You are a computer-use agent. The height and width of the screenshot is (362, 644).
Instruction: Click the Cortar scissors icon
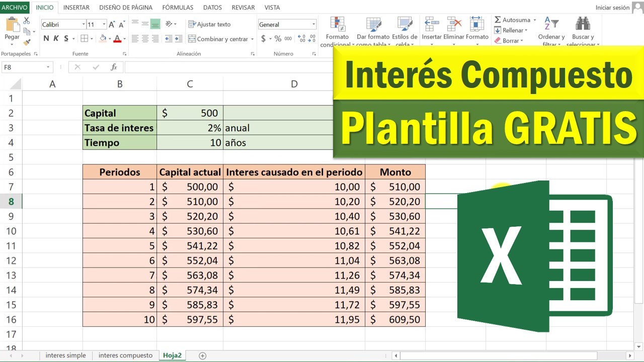27,21
